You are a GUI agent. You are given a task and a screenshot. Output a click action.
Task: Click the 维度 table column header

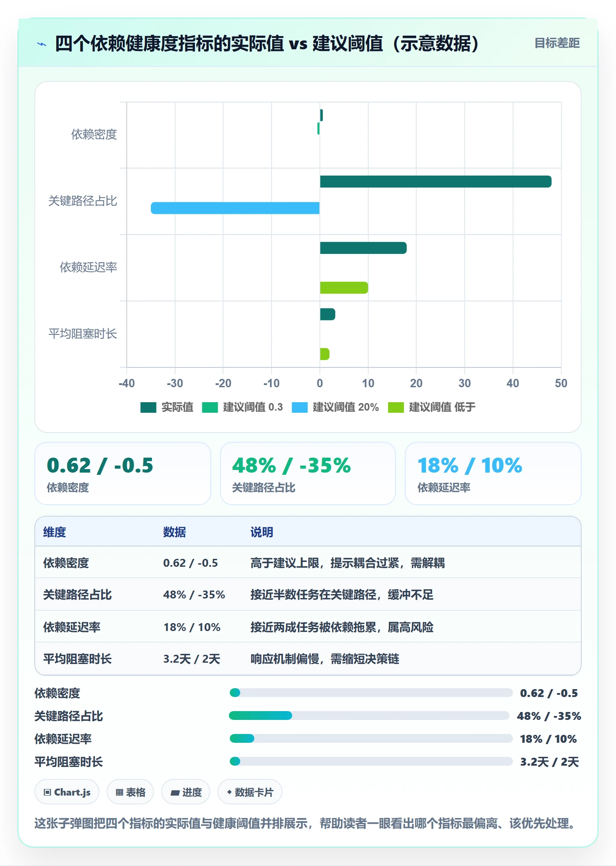tap(55, 532)
